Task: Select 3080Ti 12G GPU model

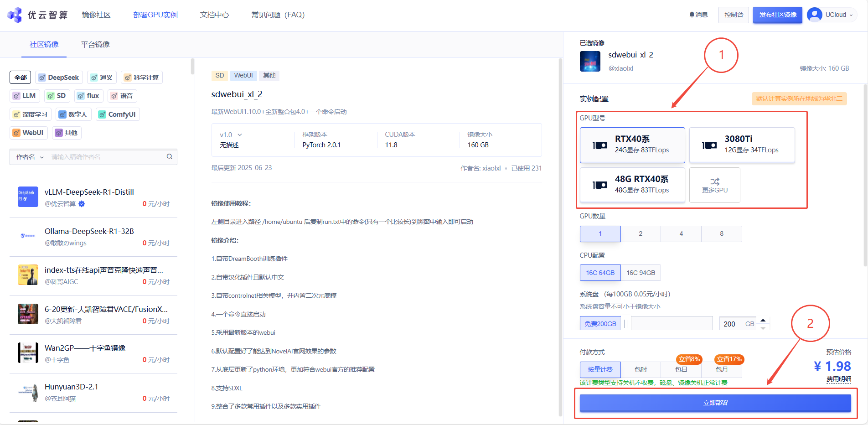Action: (x=742, y=145)
